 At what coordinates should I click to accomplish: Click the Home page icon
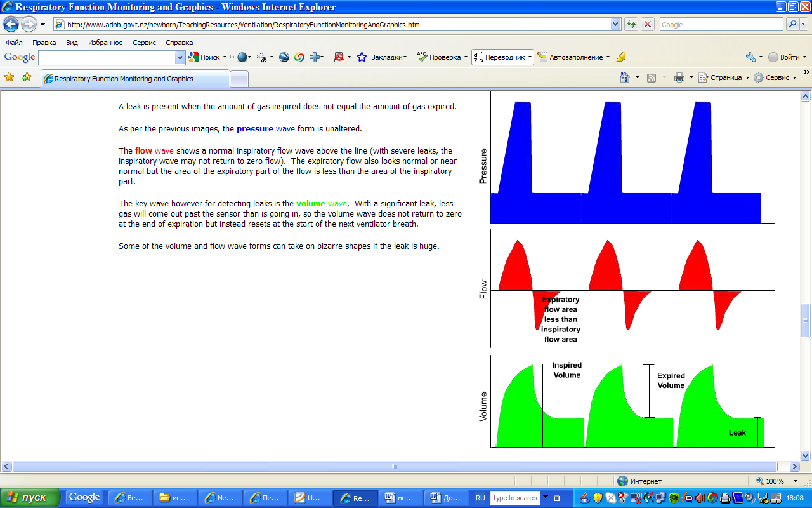[625, 77]
